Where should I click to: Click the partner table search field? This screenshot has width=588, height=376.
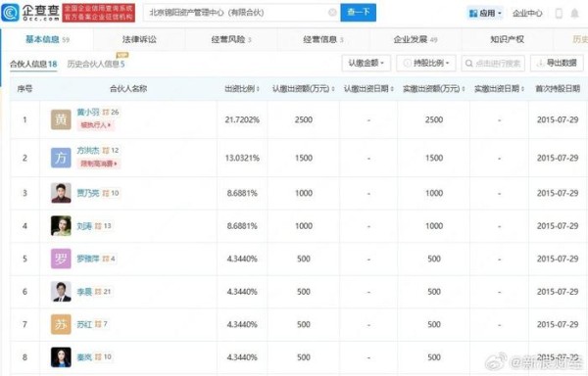point(493,64)
